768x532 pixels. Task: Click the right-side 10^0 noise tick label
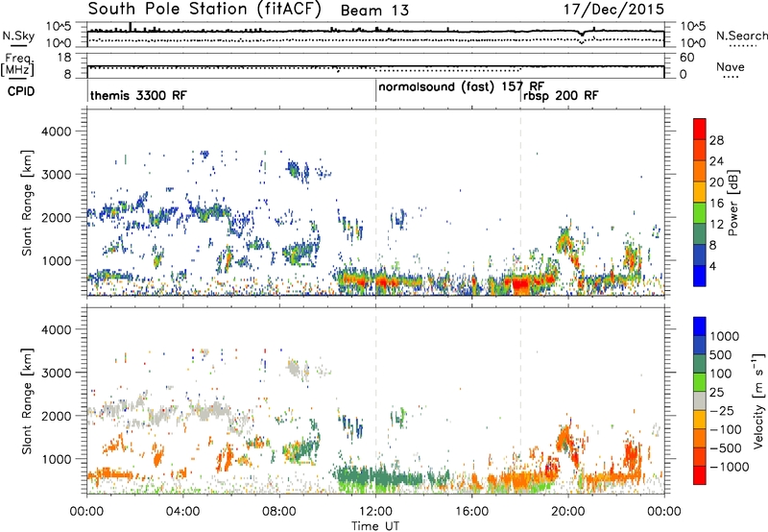[x=692, y=43]
